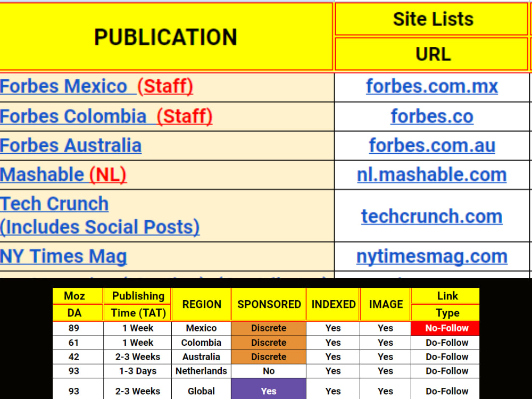The image size is (532, 399).
Task: Select the Site Lists header cell
Action: coord(431,19)
